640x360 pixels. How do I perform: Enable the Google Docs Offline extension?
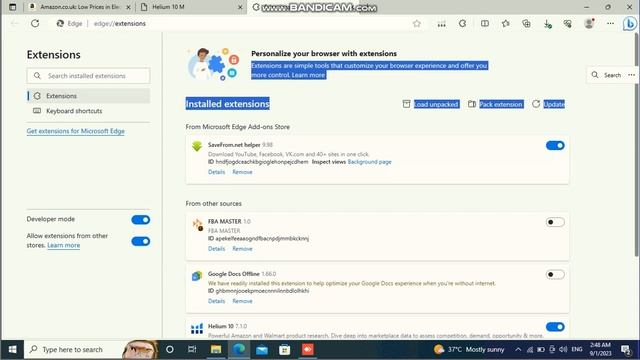click(x=555, y=274)
